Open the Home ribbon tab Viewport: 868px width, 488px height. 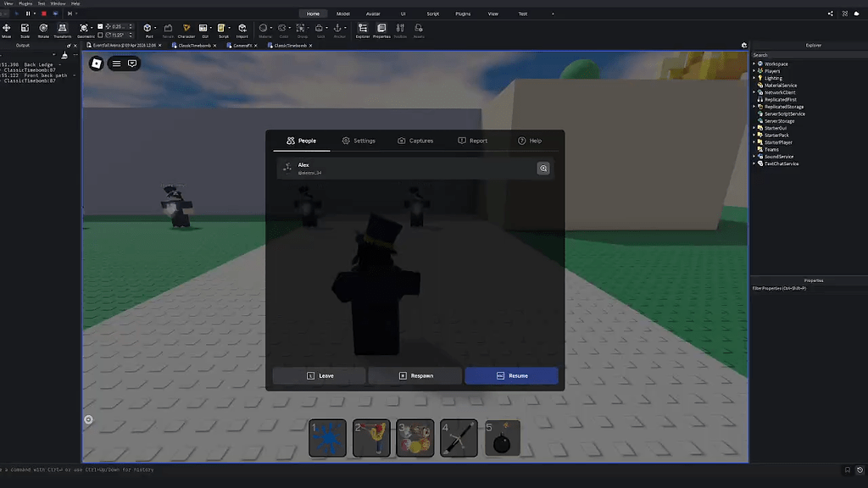pos(313,14)
